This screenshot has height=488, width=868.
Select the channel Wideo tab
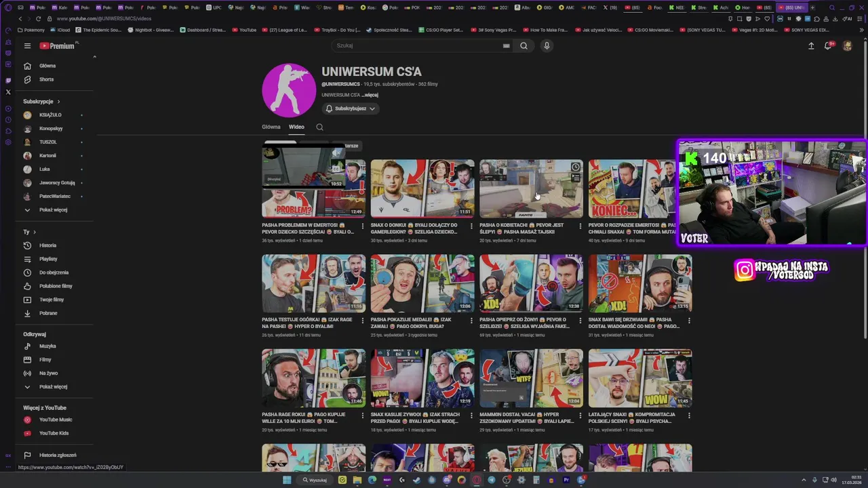tap(296, 127)
